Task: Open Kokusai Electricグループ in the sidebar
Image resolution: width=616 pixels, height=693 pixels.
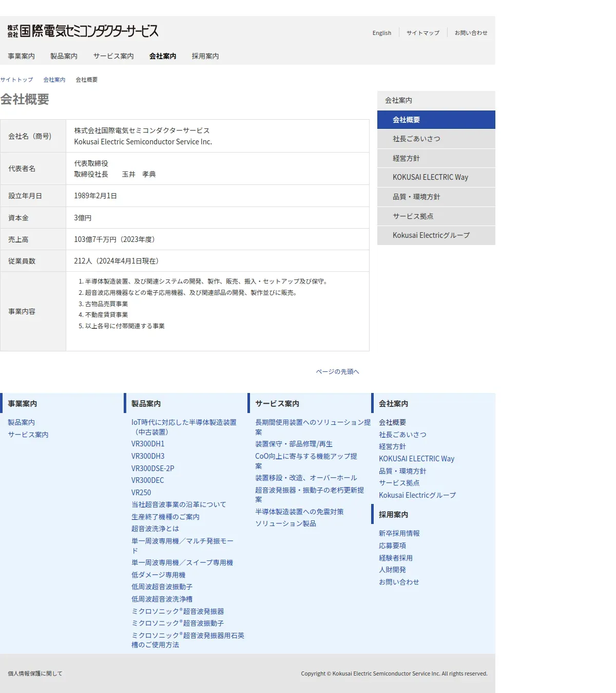Action: tap(436, 235)
